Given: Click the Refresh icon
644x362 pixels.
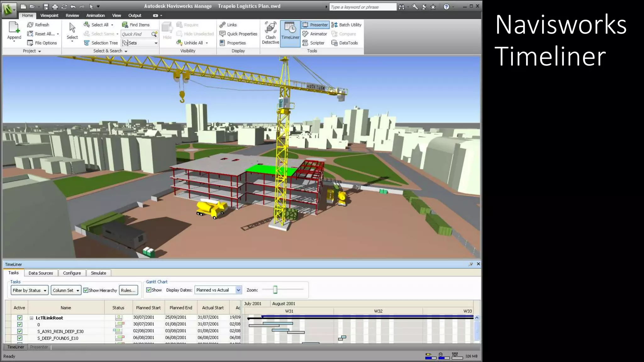Looking at the screenshot, I should (x=30, y=25).
